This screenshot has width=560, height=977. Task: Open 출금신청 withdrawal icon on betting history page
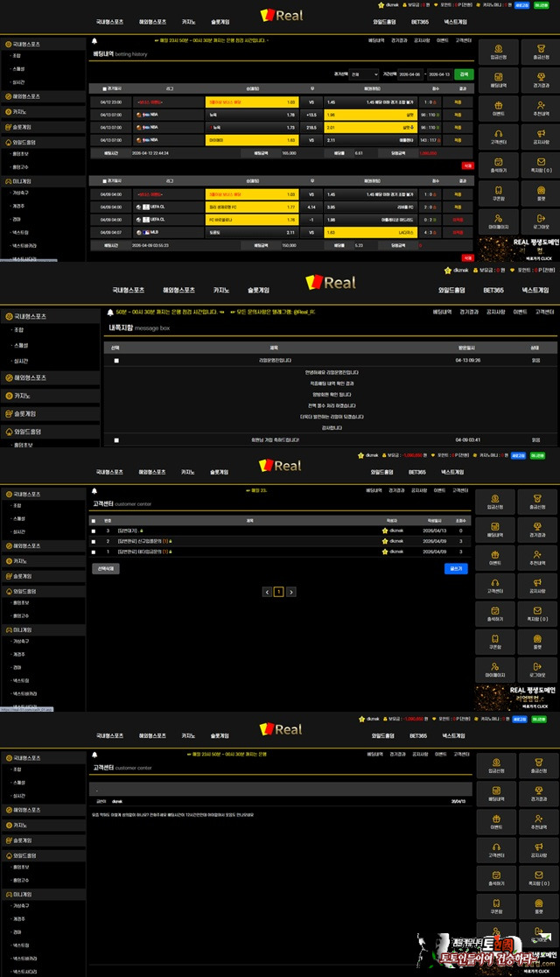tap(540, 51)
